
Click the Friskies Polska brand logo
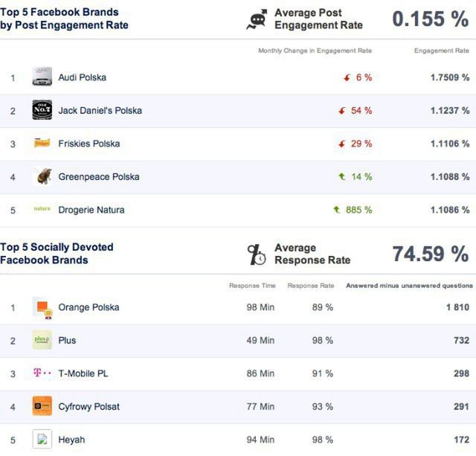42,143
